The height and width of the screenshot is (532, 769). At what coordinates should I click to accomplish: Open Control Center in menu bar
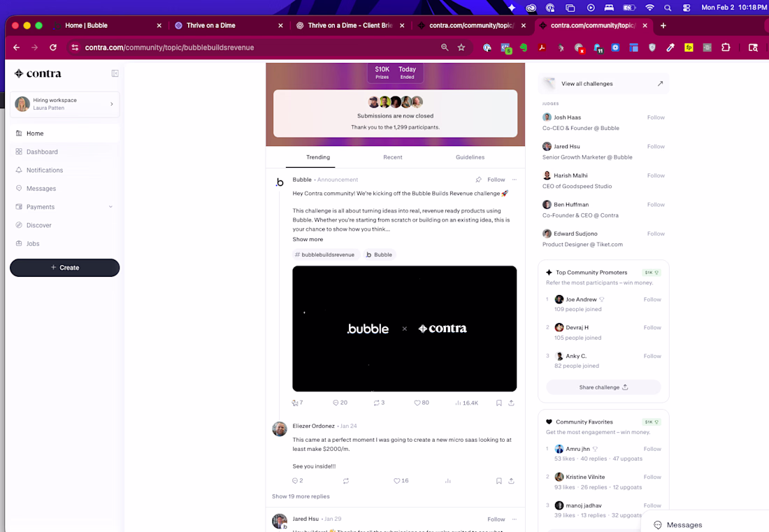[x=686, y=8]
